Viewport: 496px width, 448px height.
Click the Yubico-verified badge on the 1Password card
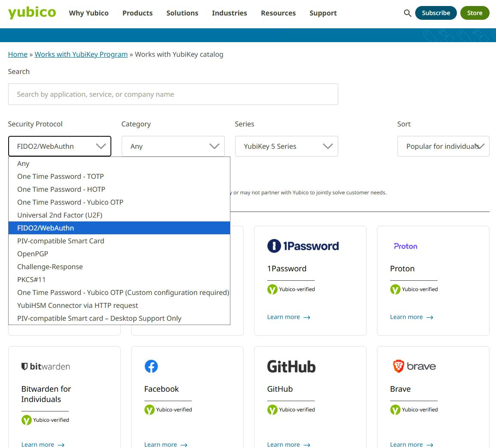(291, 289)
